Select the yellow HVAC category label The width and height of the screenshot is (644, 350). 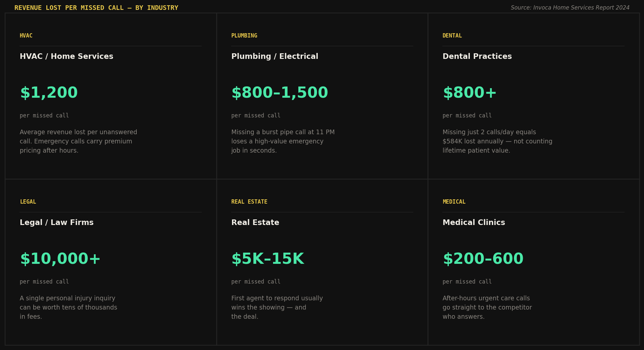tap(26, 36)
